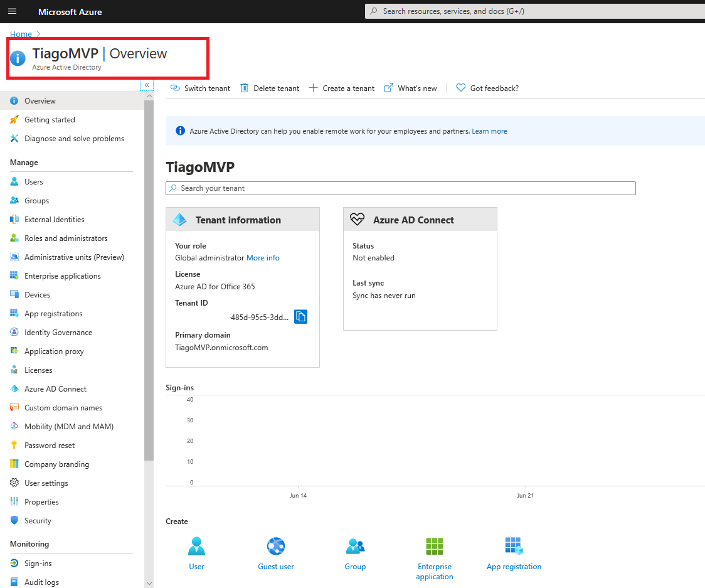Image resolution: width=705 pixels, height=588 pixels.
Task: Open the Learn more link
Action: (x=489, y=131)
